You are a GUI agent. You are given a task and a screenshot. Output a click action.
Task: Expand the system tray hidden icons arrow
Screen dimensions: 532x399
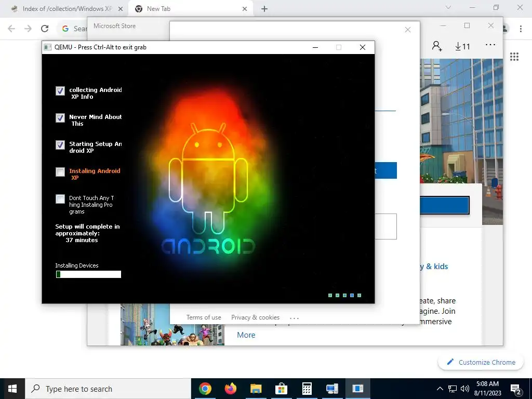[x=440, y=389]
